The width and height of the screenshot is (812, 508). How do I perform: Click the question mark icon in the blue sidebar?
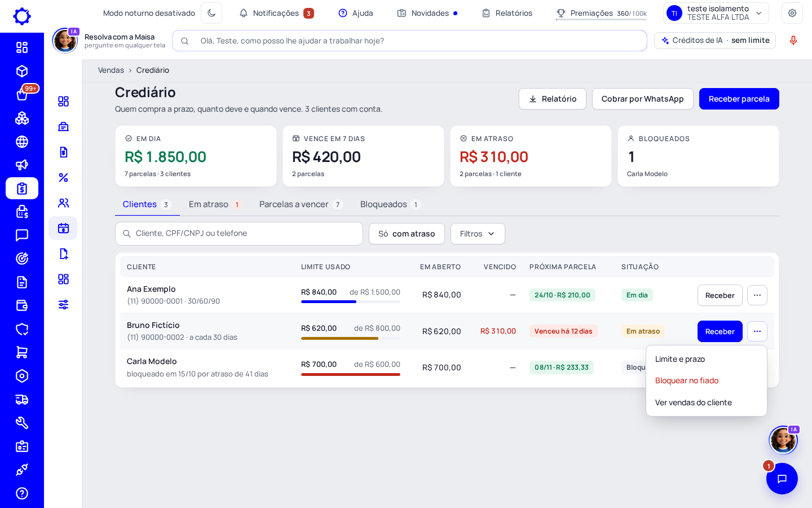22,493
